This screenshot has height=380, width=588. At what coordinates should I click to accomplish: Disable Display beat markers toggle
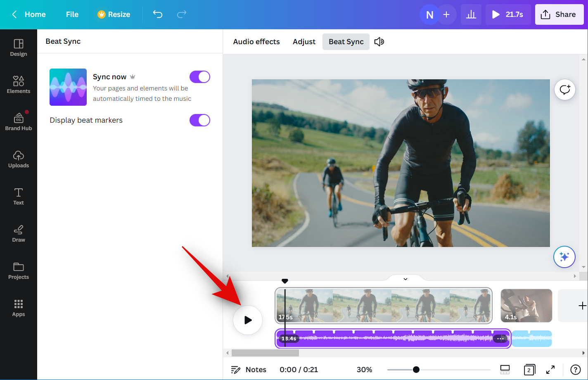tap(200, 120)
